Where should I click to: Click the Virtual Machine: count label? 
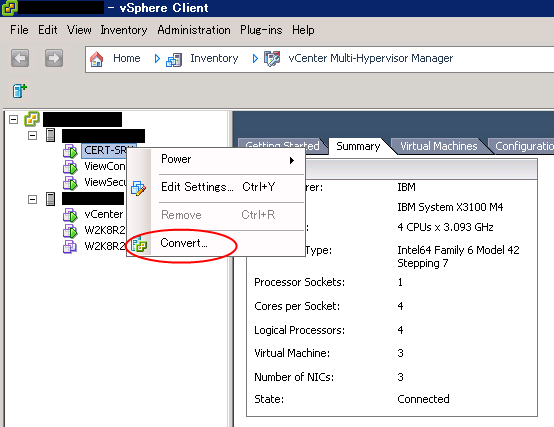292,353
